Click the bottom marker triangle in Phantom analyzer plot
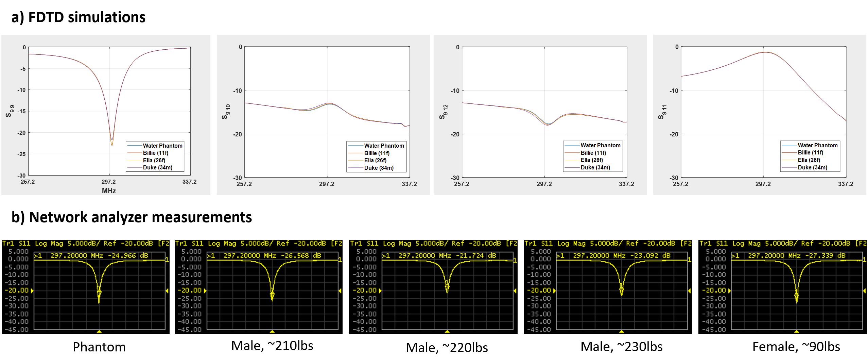 [99, 331]
